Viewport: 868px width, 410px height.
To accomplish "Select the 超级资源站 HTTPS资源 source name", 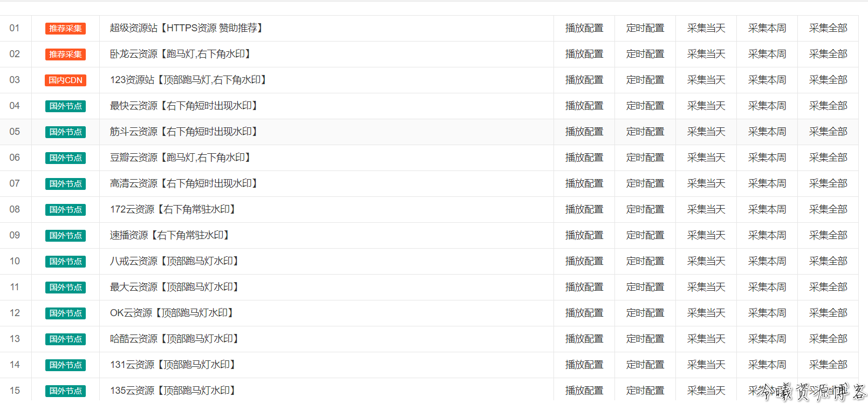I will (187, 28).
